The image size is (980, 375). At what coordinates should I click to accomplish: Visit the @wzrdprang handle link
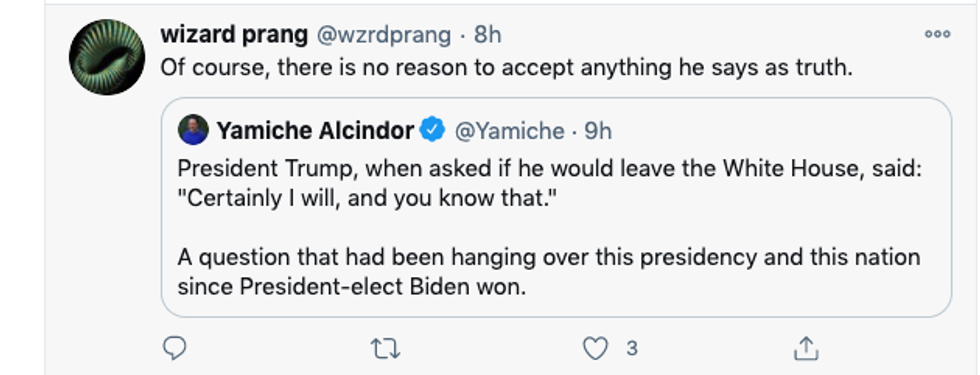(x=384, y=36)
